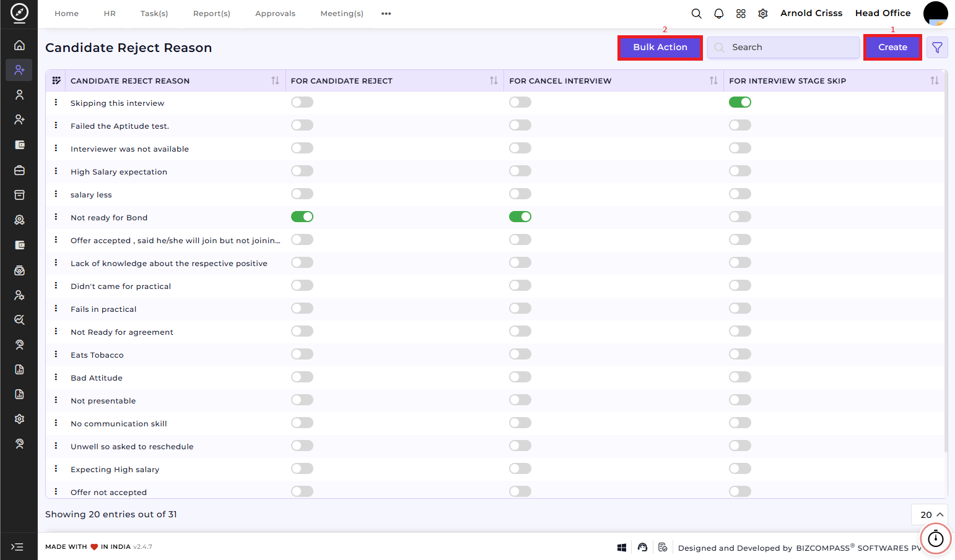Click the Create button
The image size is (955, 560).
(892, 48)
